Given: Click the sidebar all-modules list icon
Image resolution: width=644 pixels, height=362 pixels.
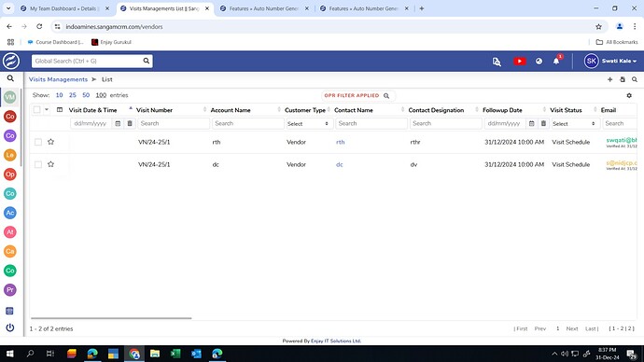Looking at the screenshot, I should [10, 311].
